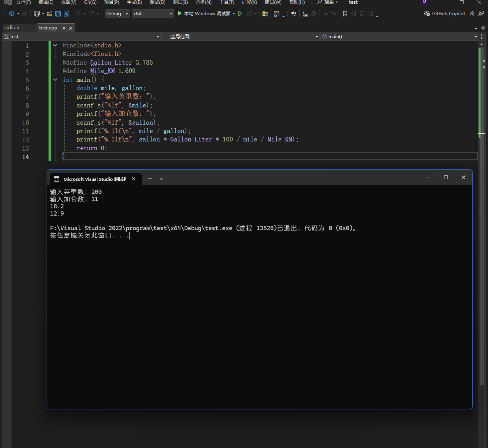
Task: Open the 帮助(H) menu
Action: pyautogui.click(x=297, y=2)
